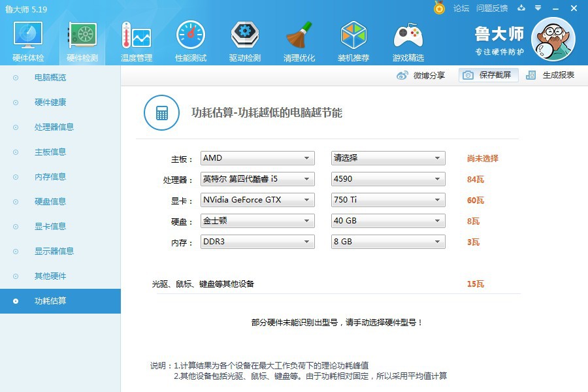Viewport: 588px width, 392px height.
Task: Open 清理优化 broom icon
Action: coord(299,35)
